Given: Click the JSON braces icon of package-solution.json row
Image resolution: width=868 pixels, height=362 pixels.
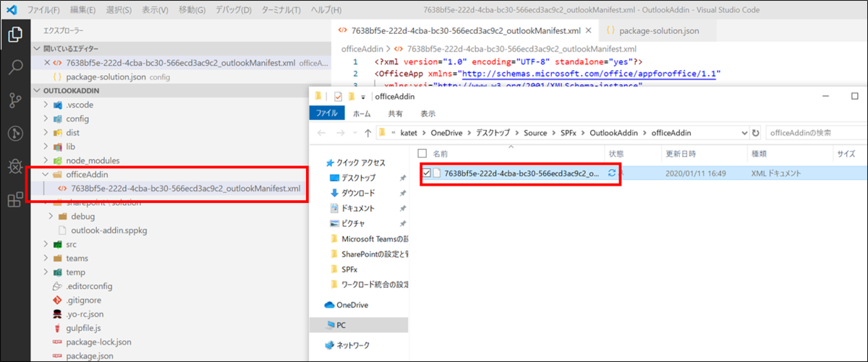Looking at the screenshot, I should click(57, 77).
